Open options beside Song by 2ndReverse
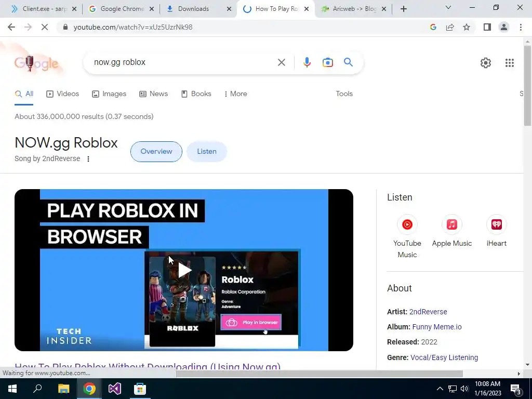Viewport: 532px width, 399px height. pos(88,159)
